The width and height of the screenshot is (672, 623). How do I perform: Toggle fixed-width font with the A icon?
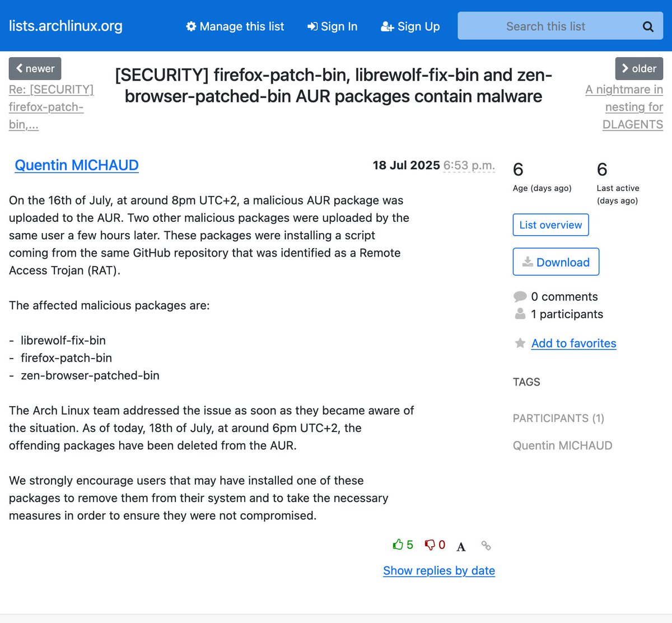click(461, 546)
